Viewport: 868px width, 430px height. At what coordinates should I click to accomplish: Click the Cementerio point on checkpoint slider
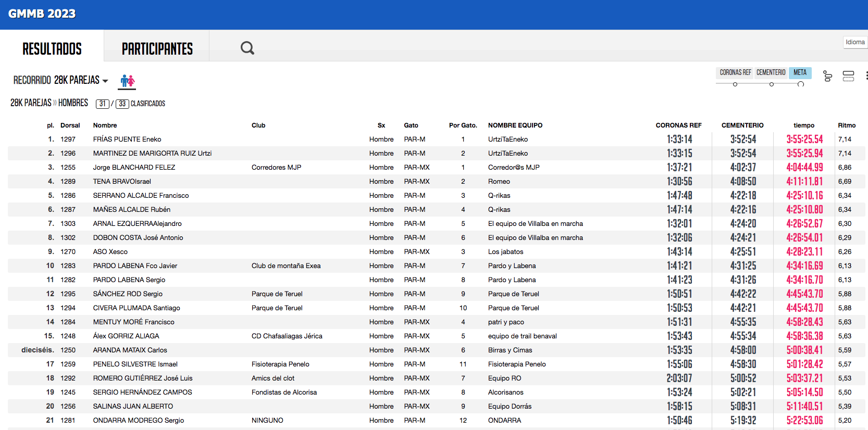(x=772, y=84)
